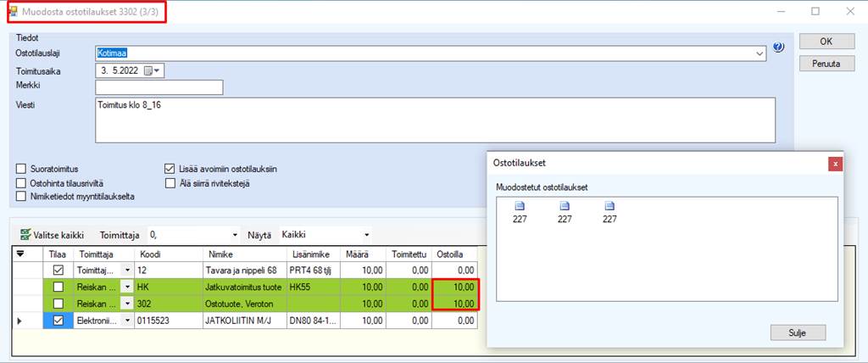Open the Näytä filter dropdown
This screenshot has height=363, width=868.
(x=366, y=234)
